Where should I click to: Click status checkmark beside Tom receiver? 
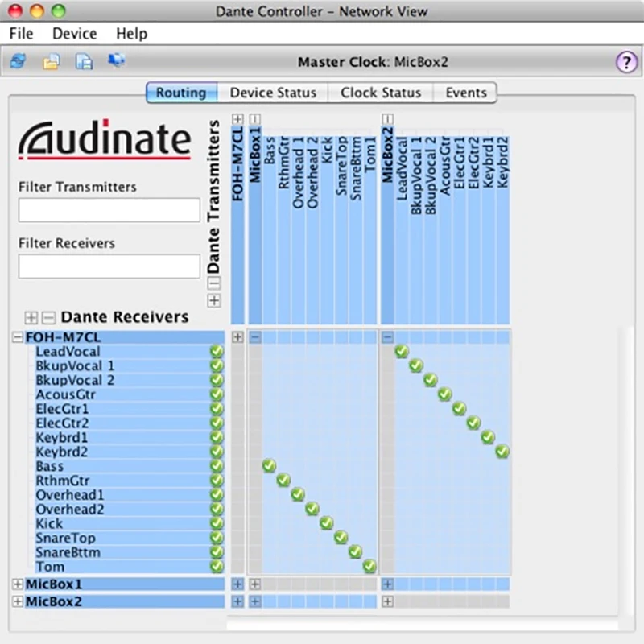click(217, 567)
